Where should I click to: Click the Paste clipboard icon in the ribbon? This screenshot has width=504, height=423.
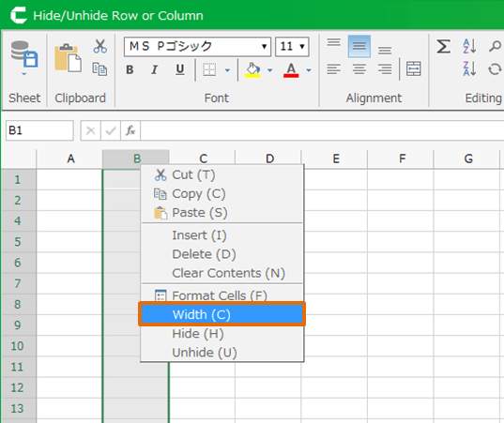pyautogui.click(x=68, y=58)
